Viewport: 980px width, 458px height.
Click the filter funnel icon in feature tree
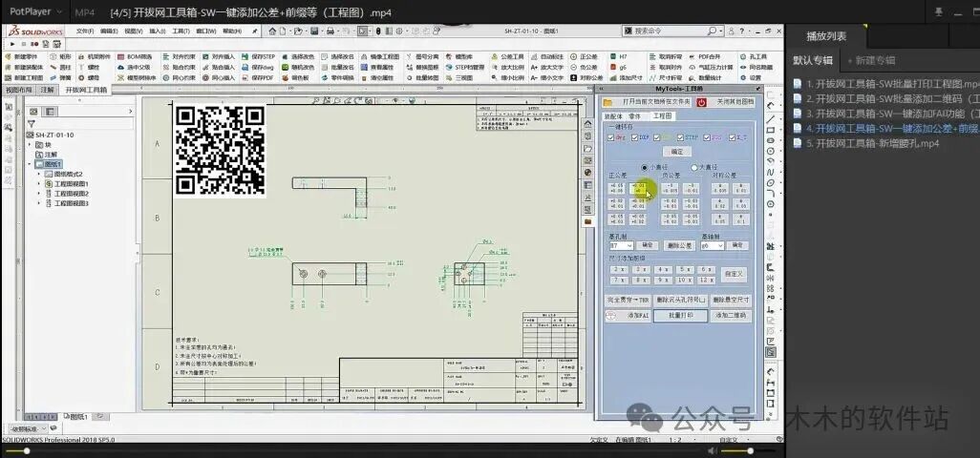click(x=31, y=124)
